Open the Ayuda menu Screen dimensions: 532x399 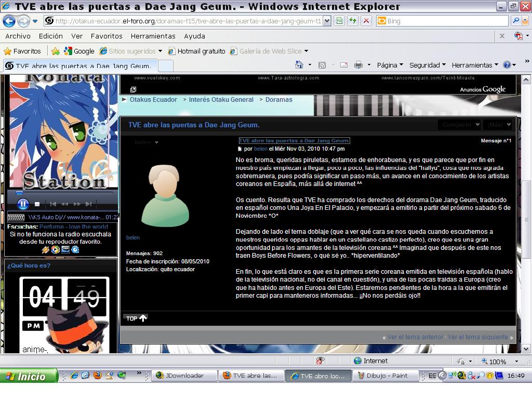pyautogui.click(x=194, y=36)
